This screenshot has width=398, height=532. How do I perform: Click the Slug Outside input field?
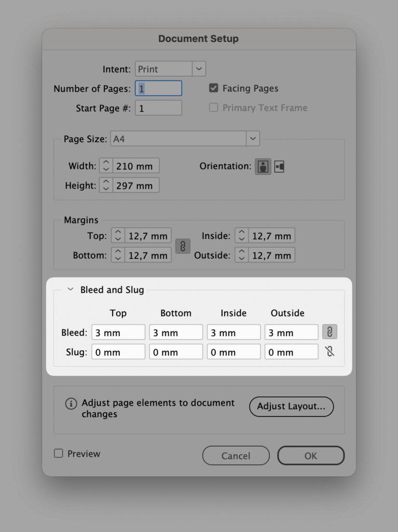click(291, 352)
